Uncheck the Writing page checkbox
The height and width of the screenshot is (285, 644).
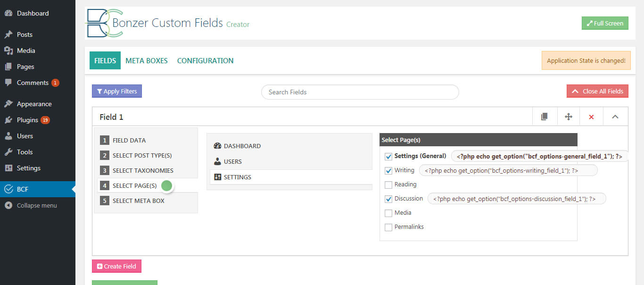coord(388,170)
